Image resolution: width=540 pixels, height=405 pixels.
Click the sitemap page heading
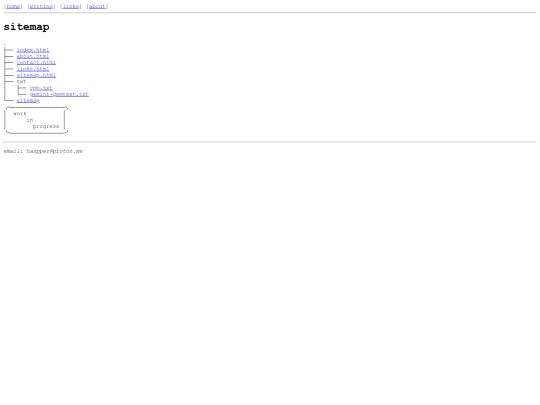coord(27,27)
